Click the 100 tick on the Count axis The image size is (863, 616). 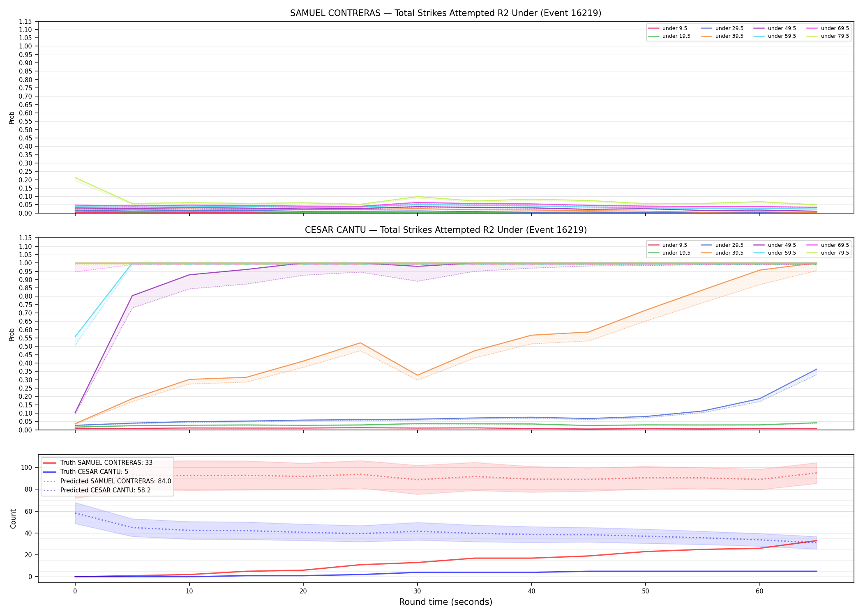28,467
